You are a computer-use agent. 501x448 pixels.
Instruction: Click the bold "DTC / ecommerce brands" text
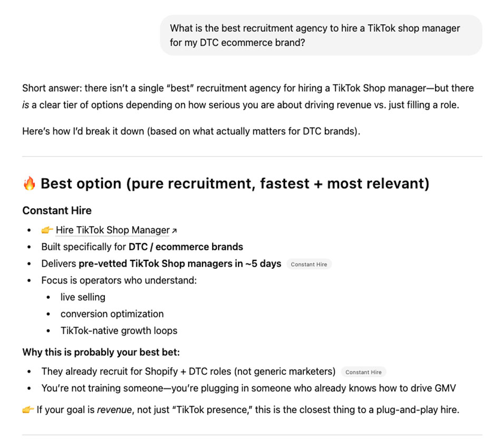click(x=186, y=247)
